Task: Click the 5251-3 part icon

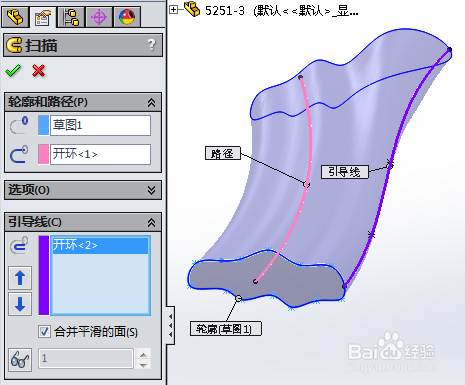Action: pos(192,9)
